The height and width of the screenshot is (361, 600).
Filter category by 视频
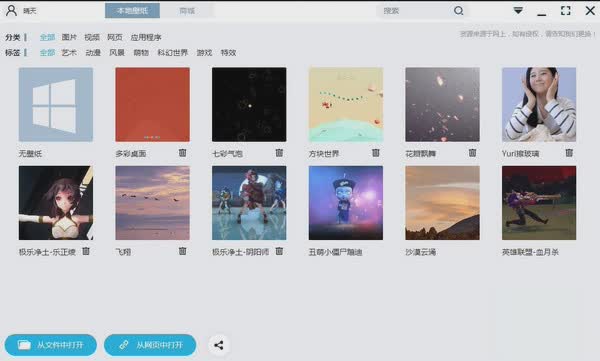pos(92,37)
